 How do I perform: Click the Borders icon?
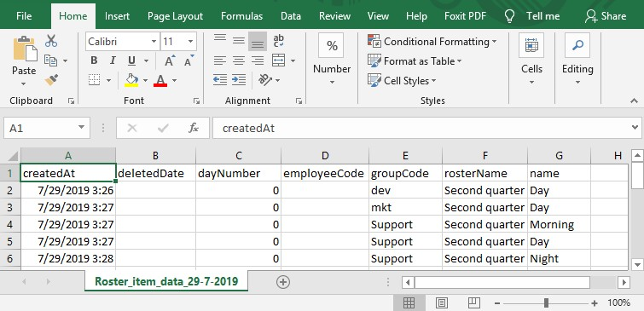(x=95, y=79)
